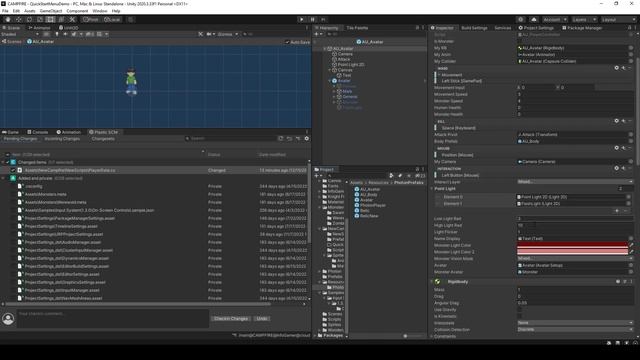Click the Plastic SCM refresh icon
640x360 pixels.
pyautogui.click(x=280, y=139)
